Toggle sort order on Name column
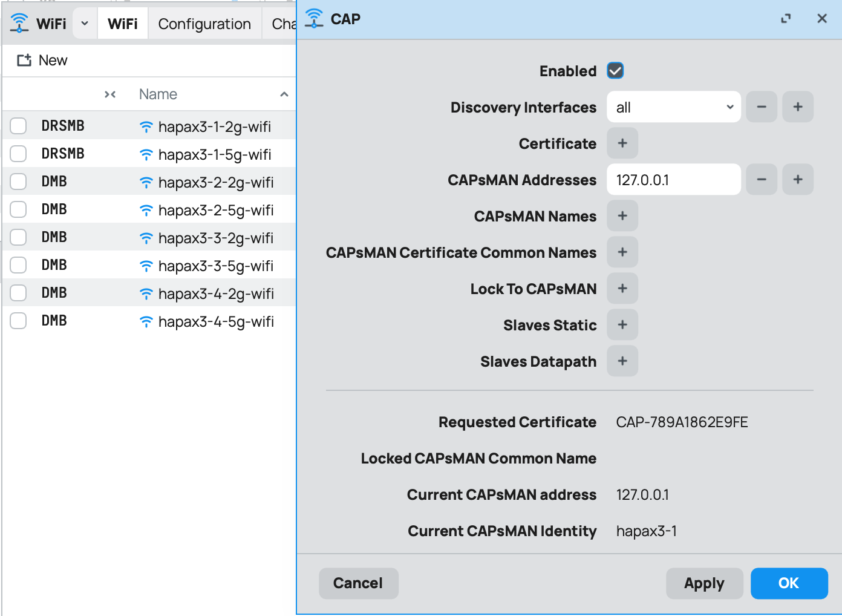Image resolution: width=842 pixels, height=616 pixels. click(284, 94)
